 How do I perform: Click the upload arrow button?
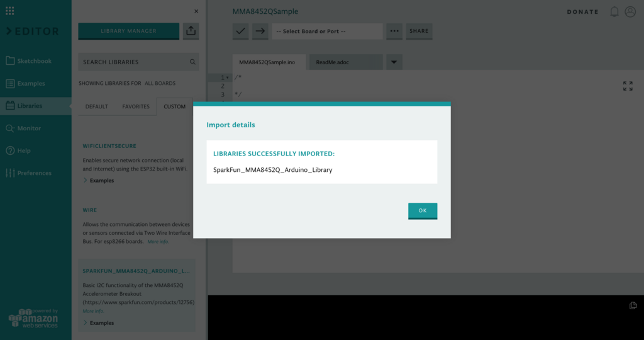[260, 31]
